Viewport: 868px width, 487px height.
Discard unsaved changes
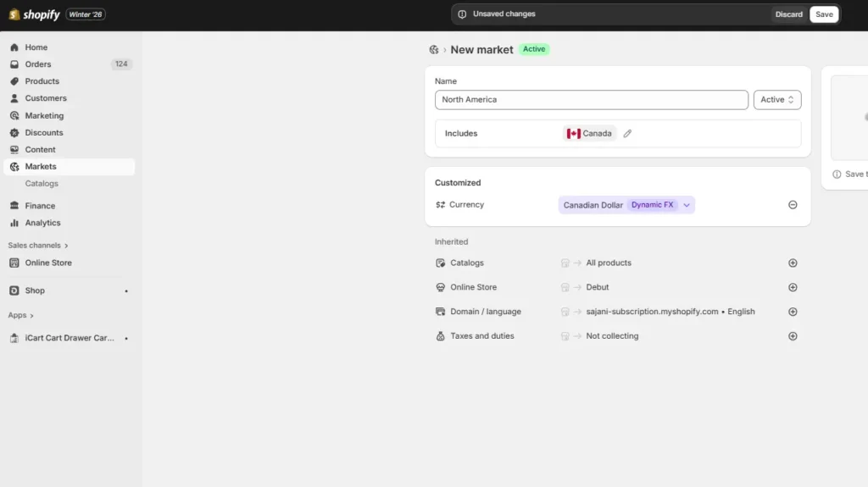tap(788, 14)
